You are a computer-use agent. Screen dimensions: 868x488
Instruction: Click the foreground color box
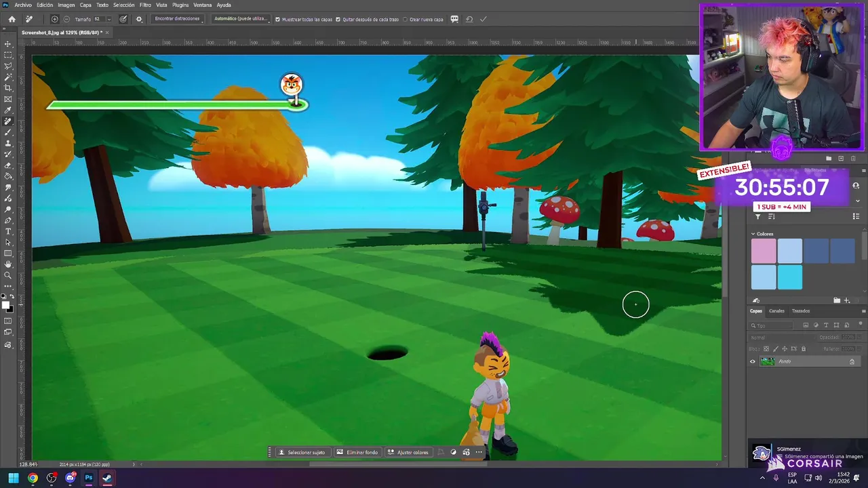click(x=5, y=304)
